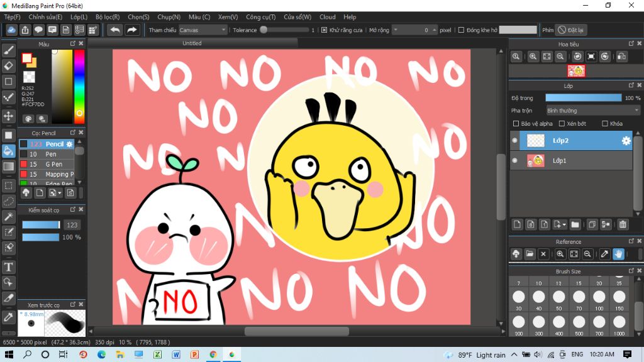Click the Navigator canvas thumbnail
Viewport: 644px width, 362px height.
(576, 71)
